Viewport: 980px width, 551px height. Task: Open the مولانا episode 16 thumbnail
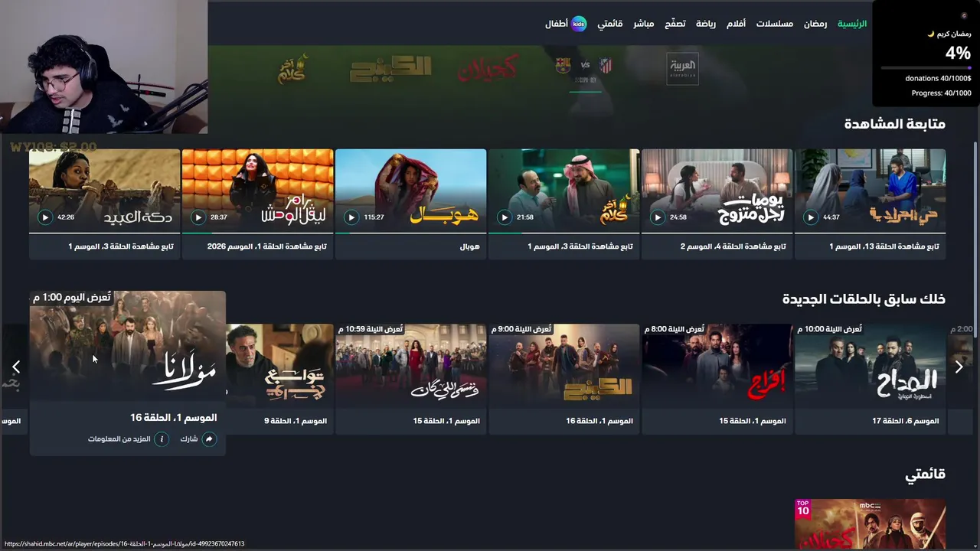pos(128,344)
